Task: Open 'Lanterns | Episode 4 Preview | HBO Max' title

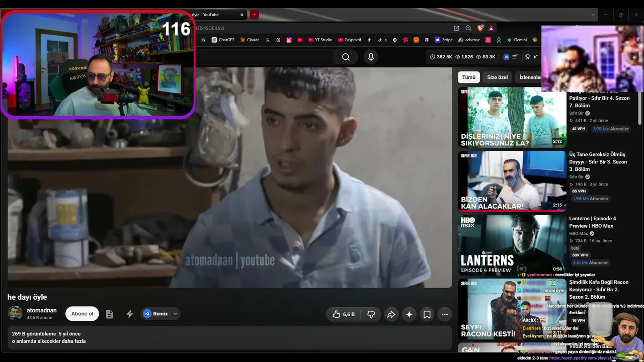Action: (x=593, y=222)
